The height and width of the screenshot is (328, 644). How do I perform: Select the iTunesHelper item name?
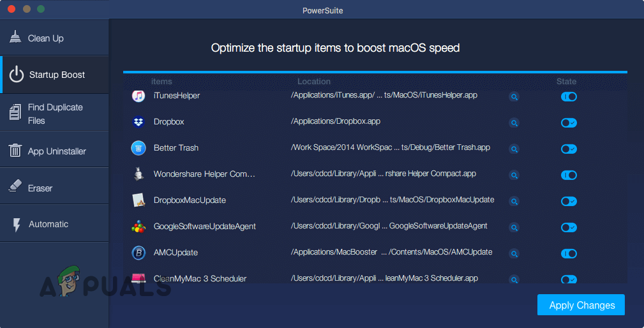pos(177,96)
